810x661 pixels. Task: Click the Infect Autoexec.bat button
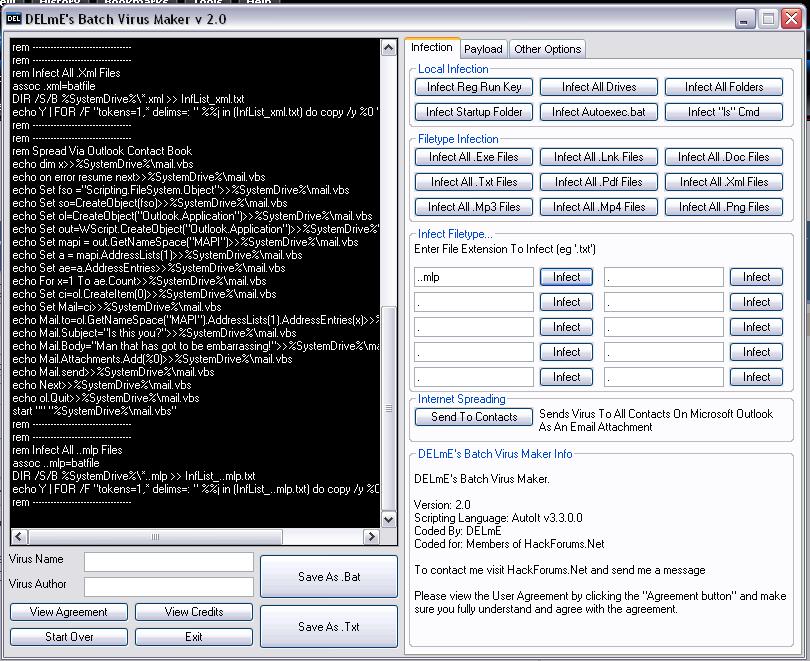click(599, 112)
